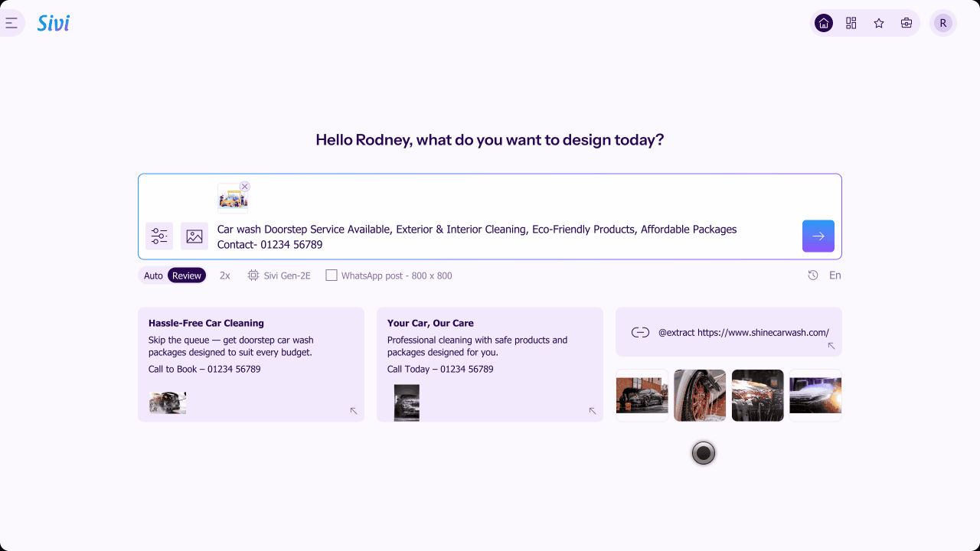Change WhatsApp post 800 x 800 size
This screenshot has height=551, width=980.
click(x=389, y=275)
